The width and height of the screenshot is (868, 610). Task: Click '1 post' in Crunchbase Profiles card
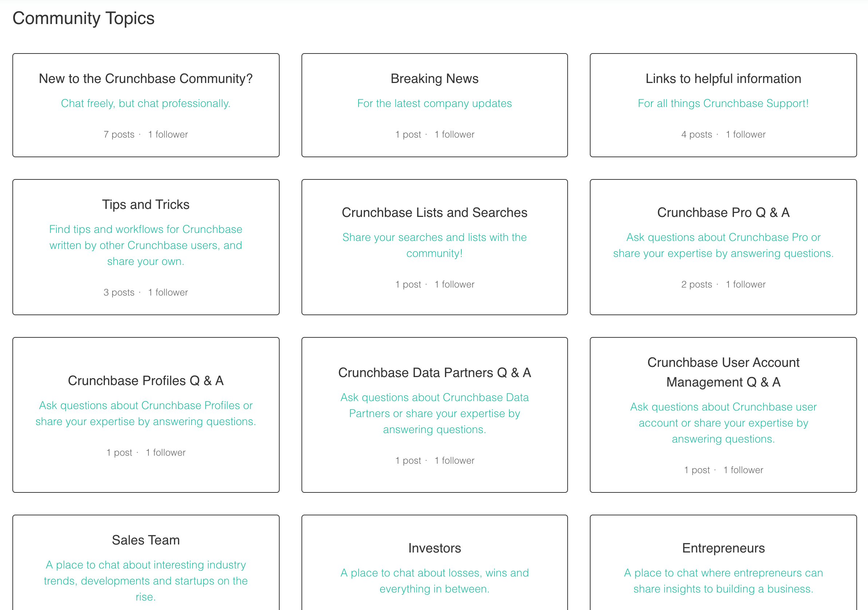(x=119, y=453)
